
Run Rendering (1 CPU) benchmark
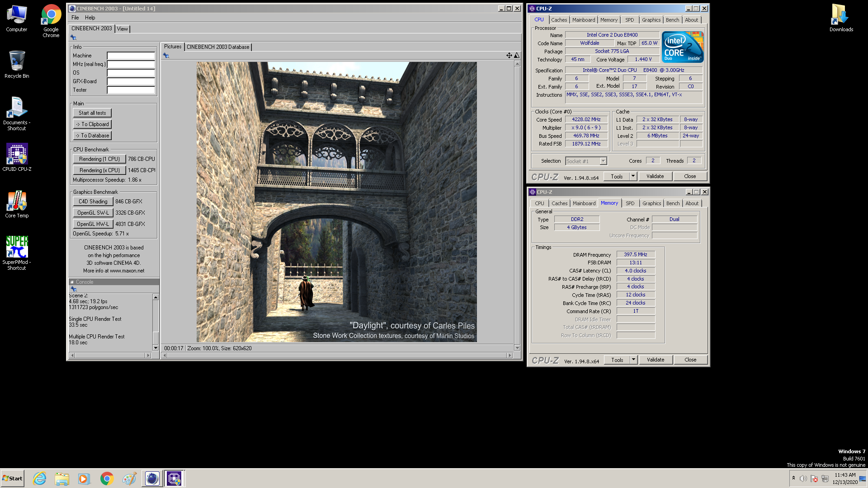coord(99,159)
